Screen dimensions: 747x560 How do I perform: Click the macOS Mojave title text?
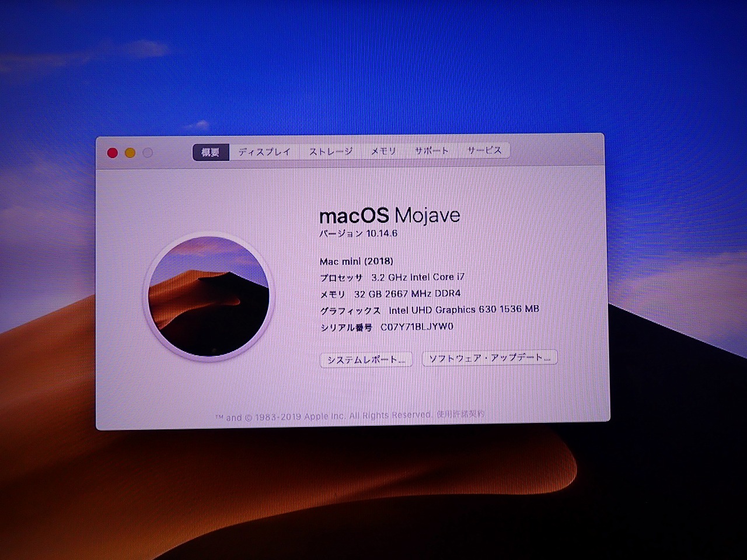point(390,216)
